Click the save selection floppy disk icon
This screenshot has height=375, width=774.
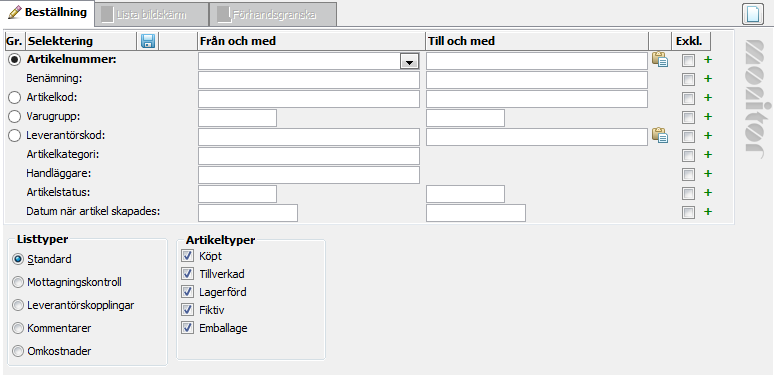pyautogui.click(x=147, y=41)
